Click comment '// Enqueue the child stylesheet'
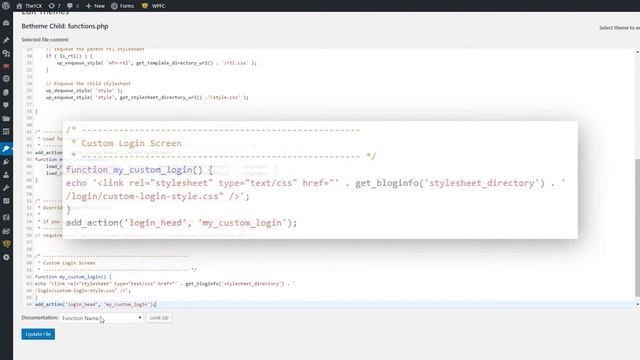This screenshot has width=640, height=360. pyautogui.click(x=88, y=83)
